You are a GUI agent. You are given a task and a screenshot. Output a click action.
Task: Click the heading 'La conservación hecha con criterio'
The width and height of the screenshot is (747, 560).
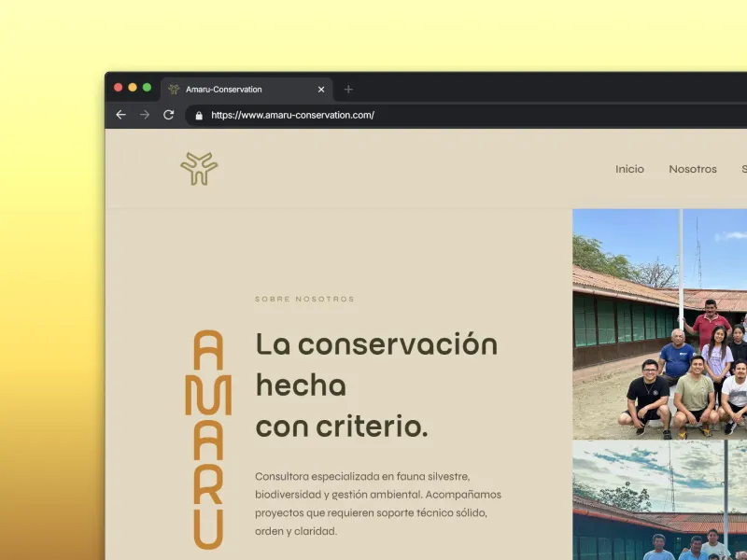pos(373,383)
